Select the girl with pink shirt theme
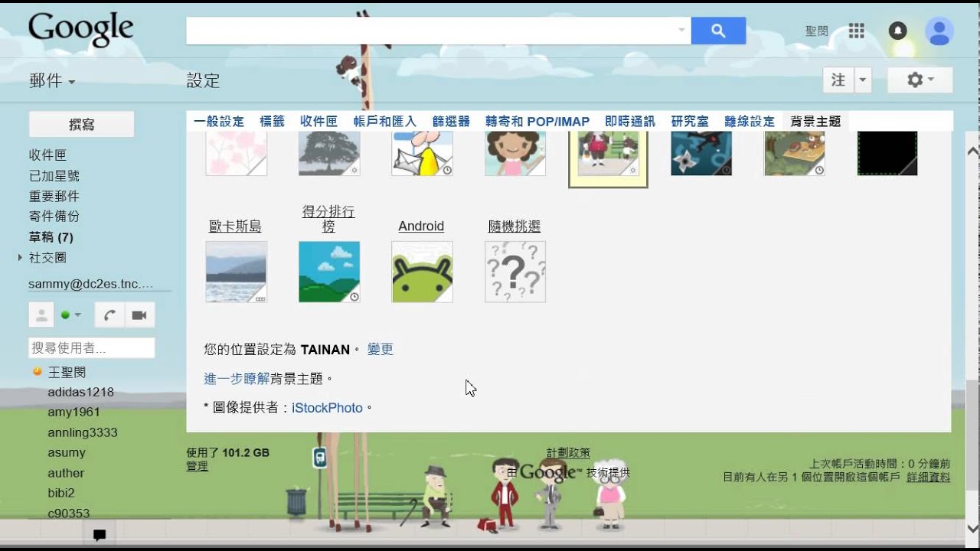The height and width of the screenshot is (551, 980). point(515,153)
